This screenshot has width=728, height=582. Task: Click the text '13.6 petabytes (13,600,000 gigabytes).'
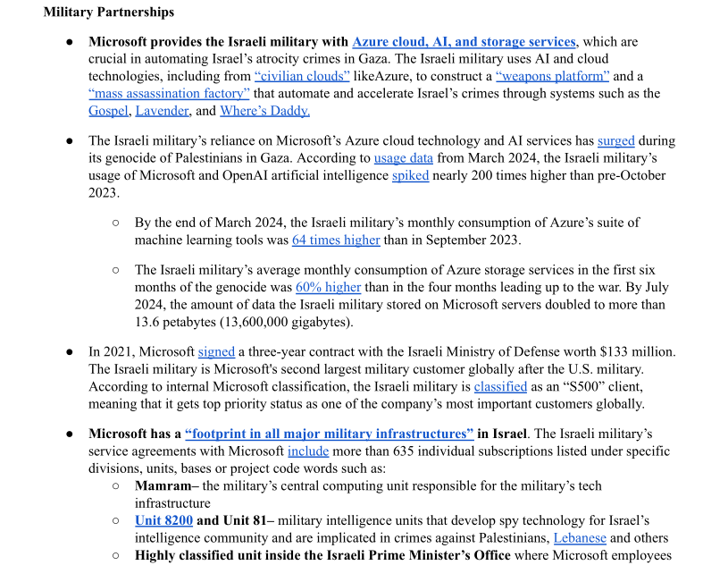tap(244, 322)
